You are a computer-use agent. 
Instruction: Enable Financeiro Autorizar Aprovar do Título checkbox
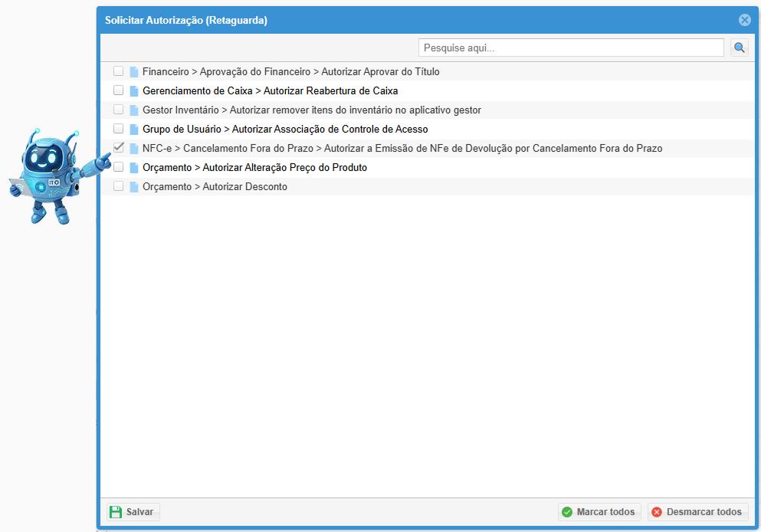pos(119,71)
